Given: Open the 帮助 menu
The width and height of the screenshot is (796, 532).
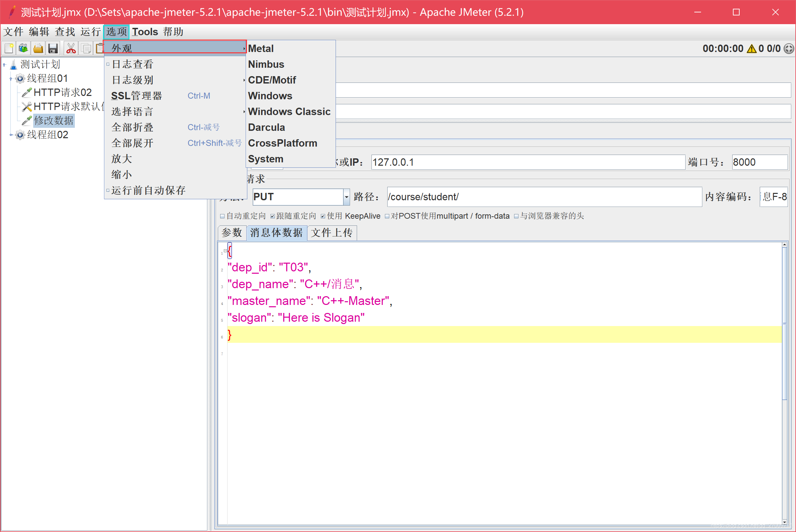Looking at the screenshot, I should (173, 32).
